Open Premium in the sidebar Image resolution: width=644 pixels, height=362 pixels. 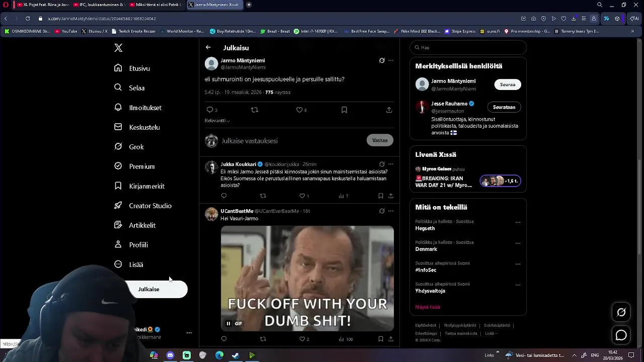134,166
